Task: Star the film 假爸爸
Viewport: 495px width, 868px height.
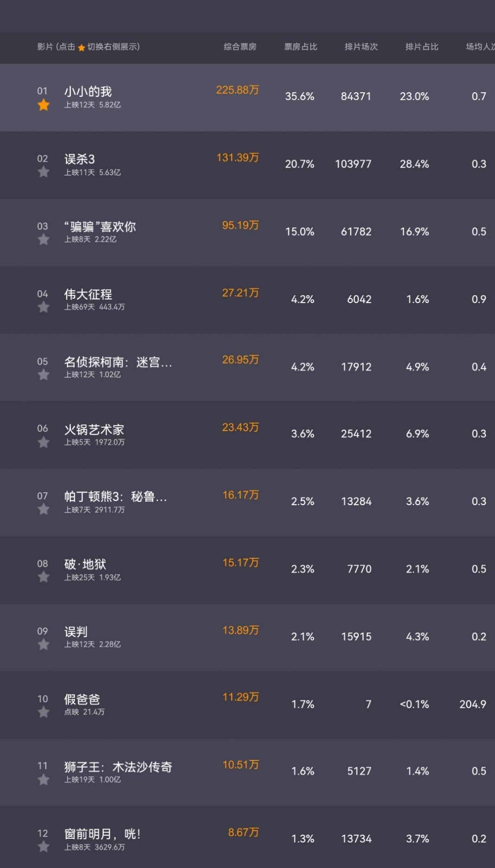Action: (x=44, y=712)
